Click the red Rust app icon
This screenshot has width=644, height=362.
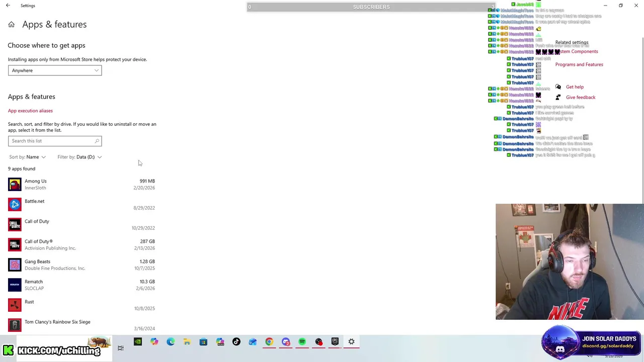(15, 305)
